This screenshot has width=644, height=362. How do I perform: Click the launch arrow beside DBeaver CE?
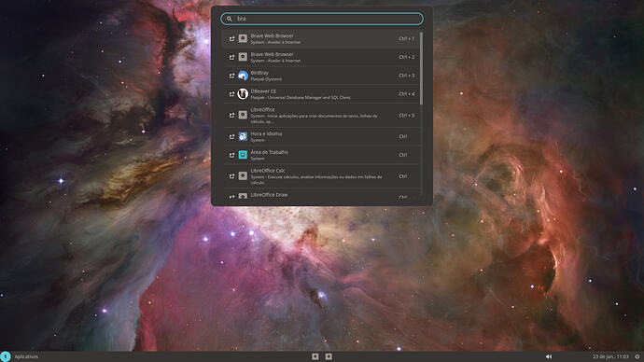(x=231, y=94)
